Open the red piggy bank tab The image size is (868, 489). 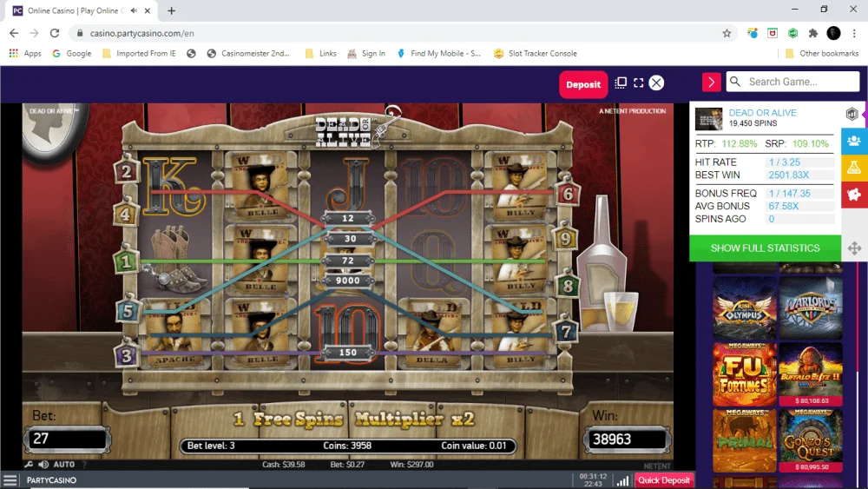(x=854, y=195)
